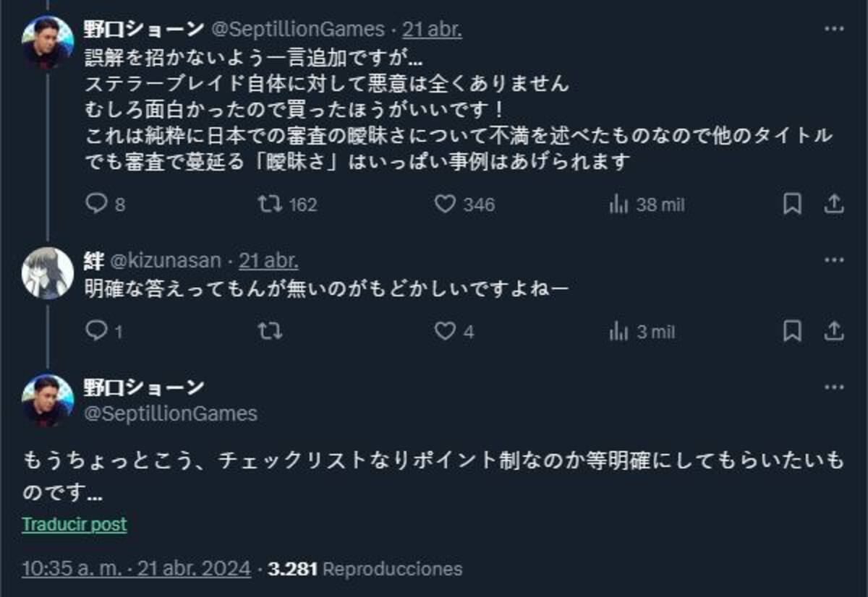The width and height of the screenshot is (868, 597).
Task: View analytics showing 38 mil views
Action: click(647, 205)
